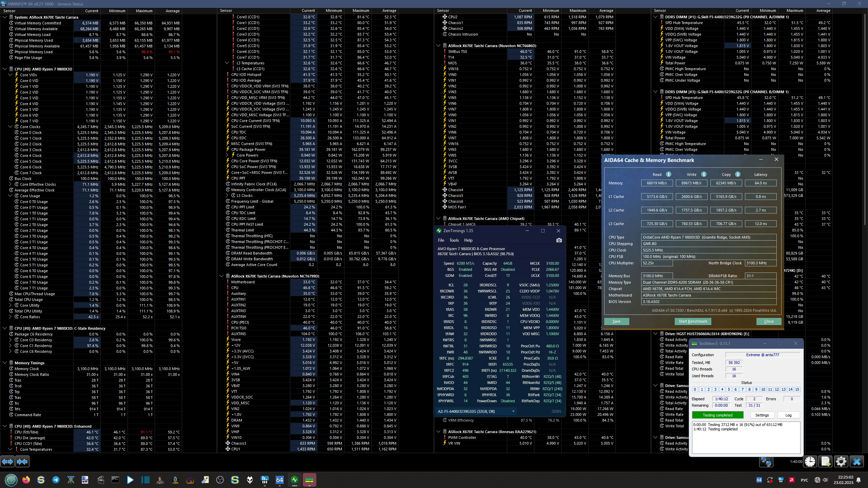Expand the Core Effective Clocks node
Screen dimensions: 868x488
(10, 184)
